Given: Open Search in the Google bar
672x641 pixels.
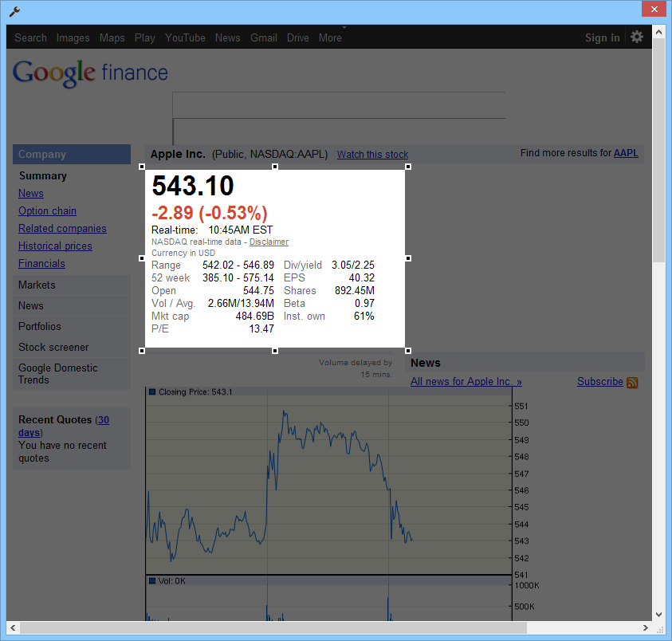Looking at the screenshot, I should click(30, 37).
